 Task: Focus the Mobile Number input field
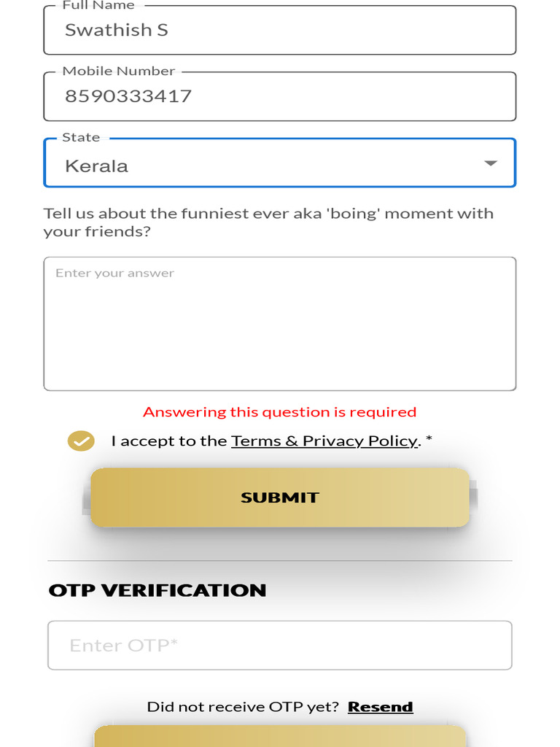(x=279, y=96)
